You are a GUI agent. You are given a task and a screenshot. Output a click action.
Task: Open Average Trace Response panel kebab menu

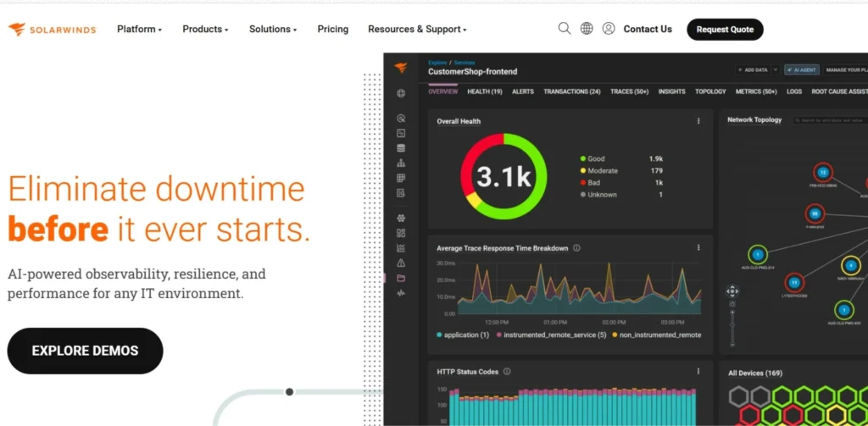(x=698, y=248)
